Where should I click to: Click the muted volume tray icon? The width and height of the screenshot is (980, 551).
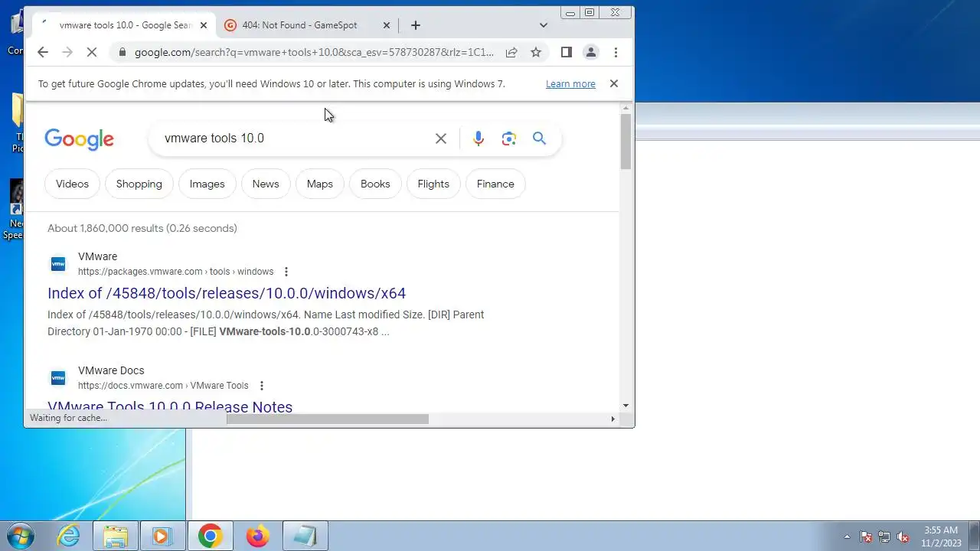point(903,537)
